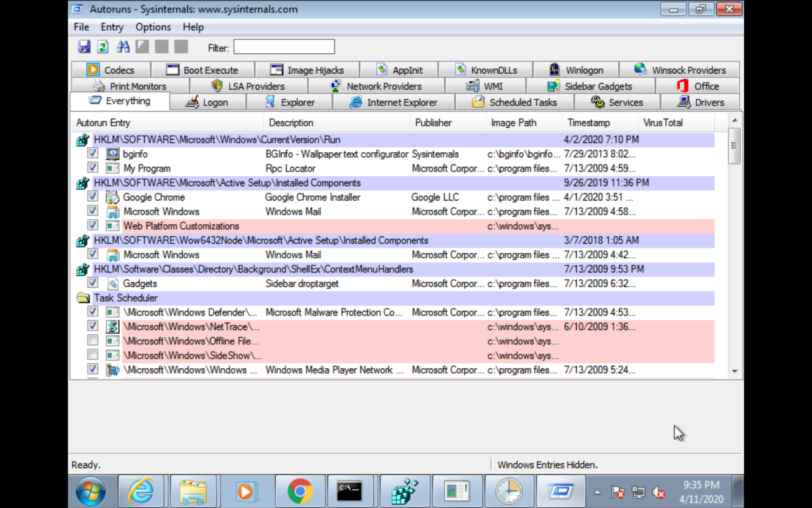Image resolution: width=812 pixels, height=508 pixels.
Task: Click the Windows Media Player Network entry icon
Action: [x=112, y=370]
